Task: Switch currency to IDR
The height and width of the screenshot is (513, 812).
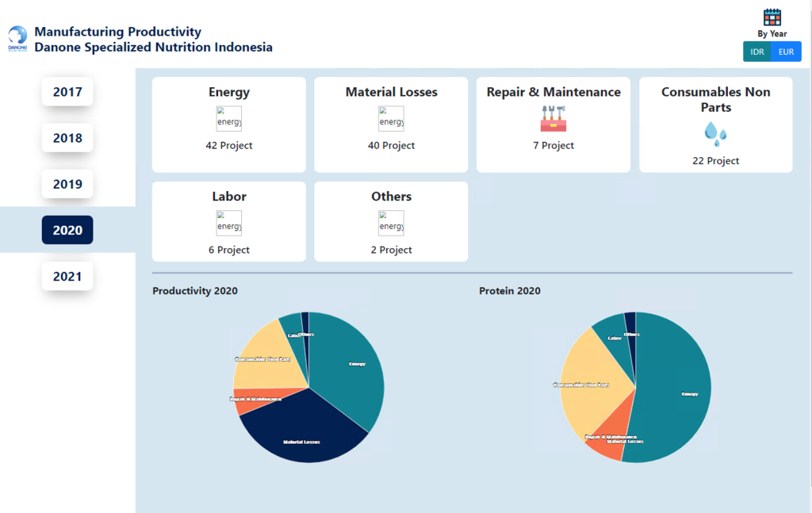Action: (757, 52)
